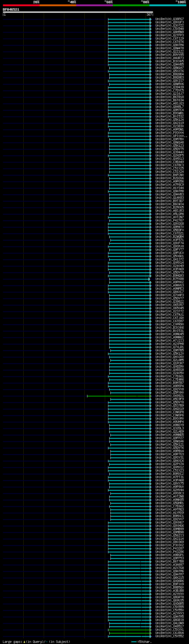Select the label UniRef100_Q9SV31

pyautogui.click(x=170, y=458)
